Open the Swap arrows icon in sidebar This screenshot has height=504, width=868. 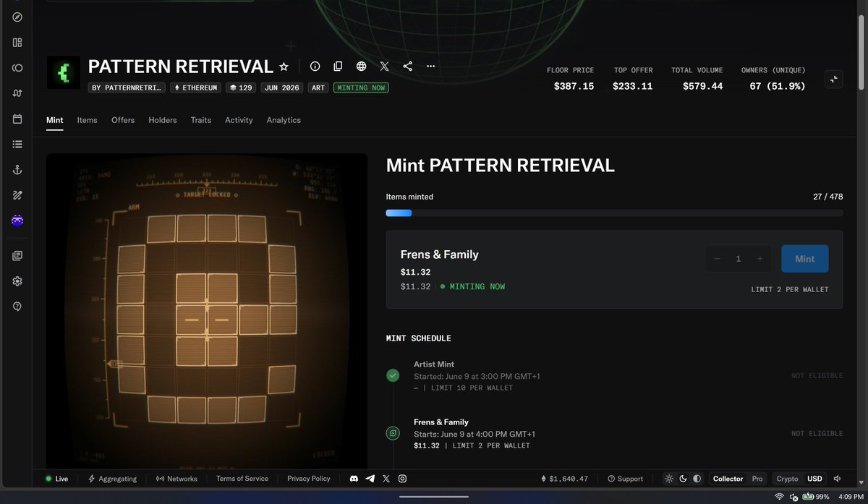click(17, 93)
